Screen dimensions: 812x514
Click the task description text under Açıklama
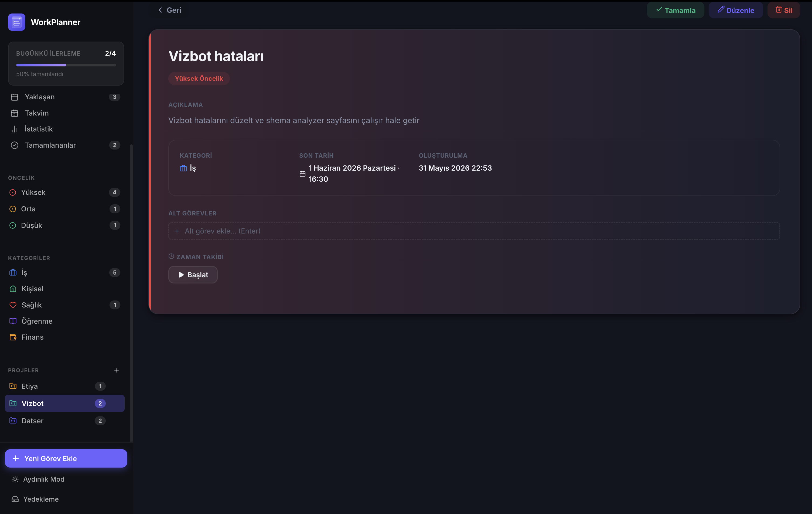pyautogui.click(x=294, y=120)
